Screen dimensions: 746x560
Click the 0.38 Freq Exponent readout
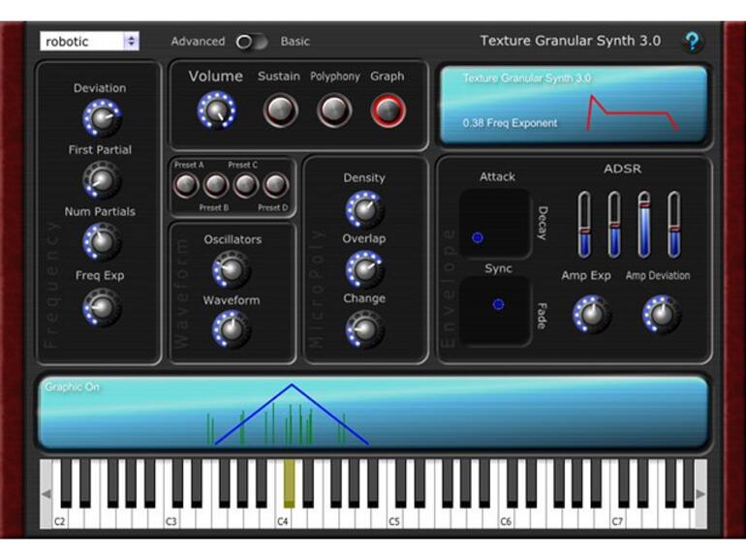pos(510,123)
